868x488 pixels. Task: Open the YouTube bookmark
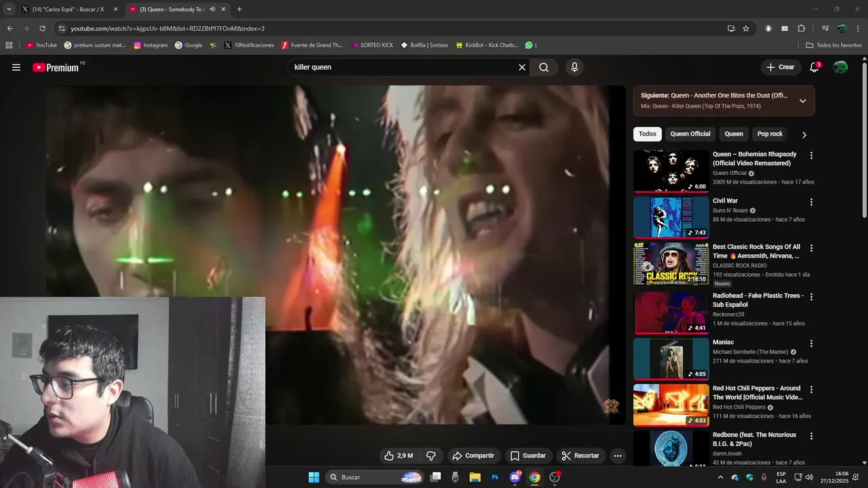click(x=41, y=45)
